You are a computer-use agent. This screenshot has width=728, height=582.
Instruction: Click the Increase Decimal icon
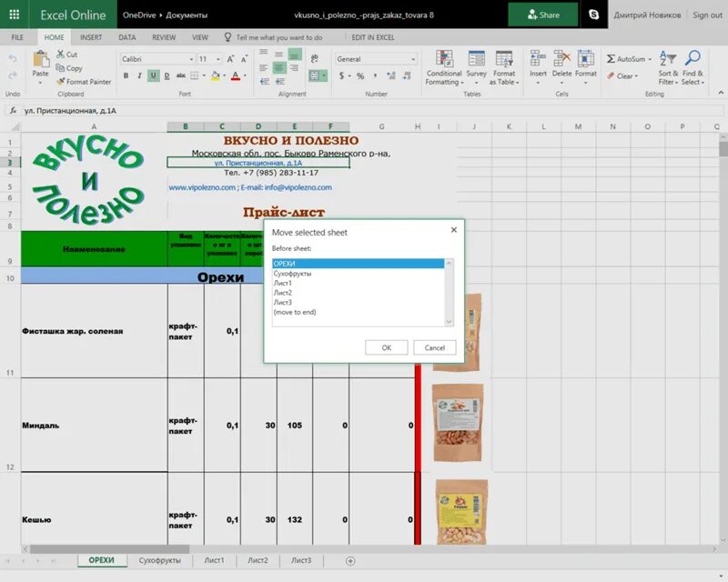pos(391,75)
